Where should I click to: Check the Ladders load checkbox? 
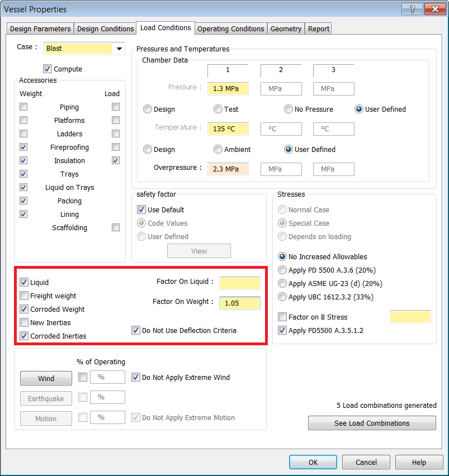116,134
